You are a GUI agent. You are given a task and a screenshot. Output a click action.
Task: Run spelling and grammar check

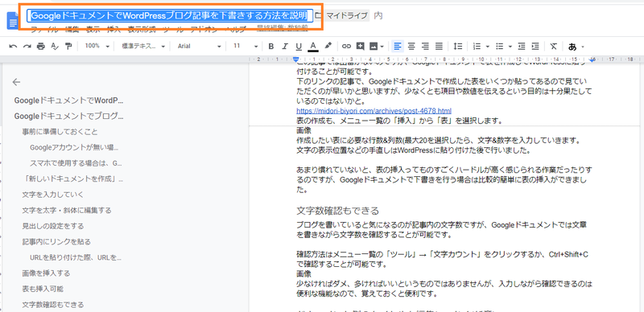click(x=55, y=47)
